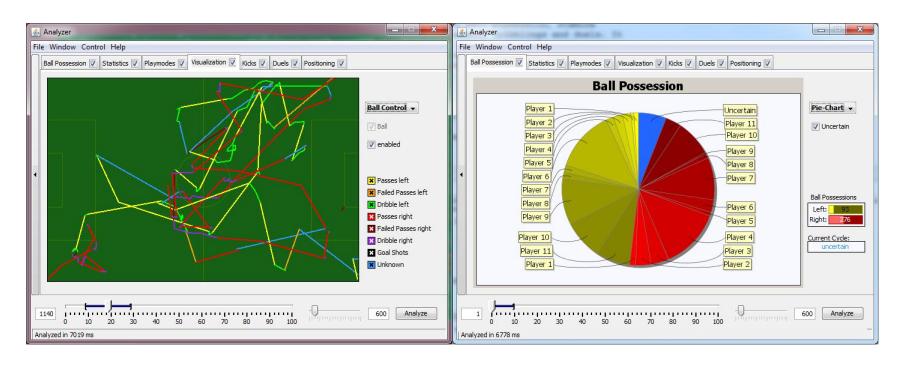Toggle Unknown legend icon
The width and height of the screenshot is (904, 370).
371,265
